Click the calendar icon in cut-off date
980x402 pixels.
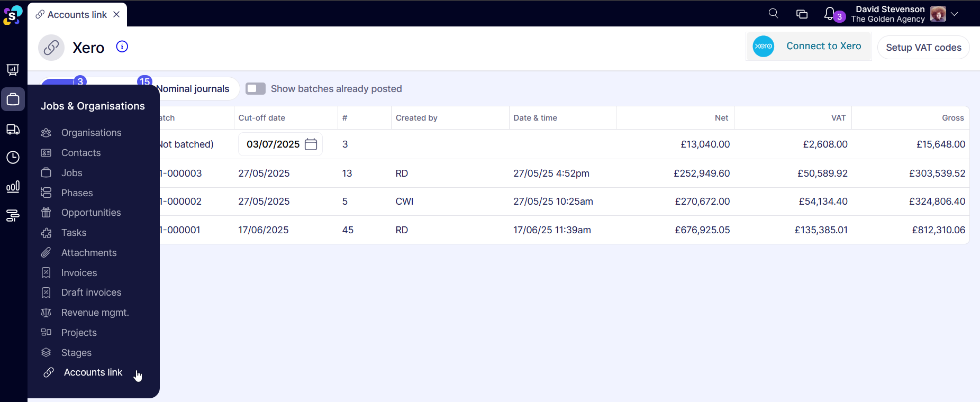tap(311, 144)
